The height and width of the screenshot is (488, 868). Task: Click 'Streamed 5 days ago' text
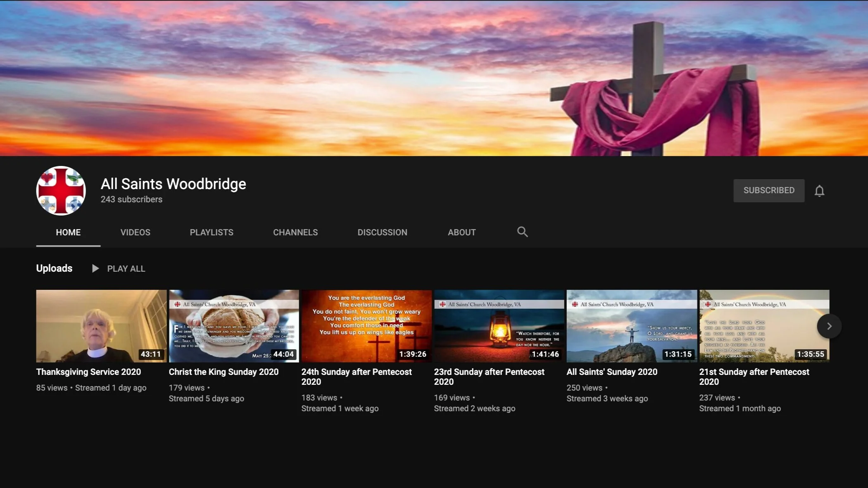pos(207,399)
